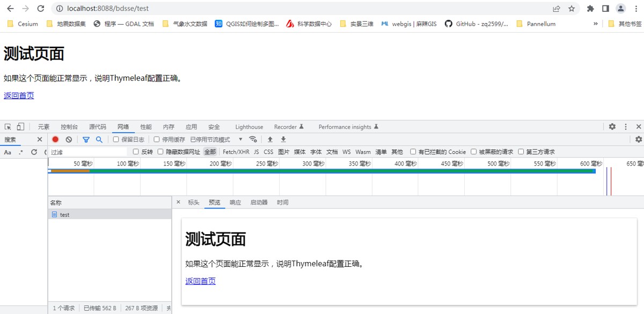Screen dimensions: 644x314
Task: Check the 停用缓存 checkbox
Action: [157, 139]
